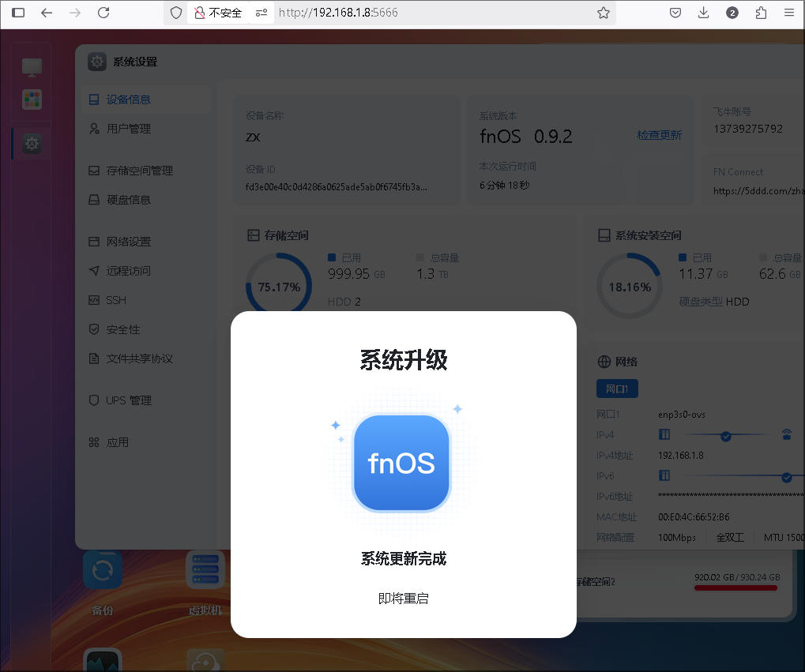The height and width of the screenshot is (672, 805).
Task: Click the 920.02 GB / 930.24 GB text
Action: click(x=737, y=577)
